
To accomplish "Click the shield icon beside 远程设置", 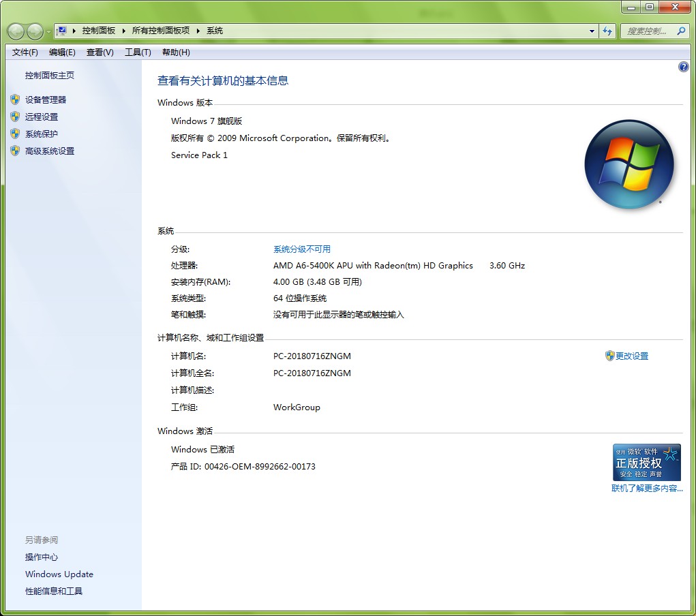I will tap(15, 117).
